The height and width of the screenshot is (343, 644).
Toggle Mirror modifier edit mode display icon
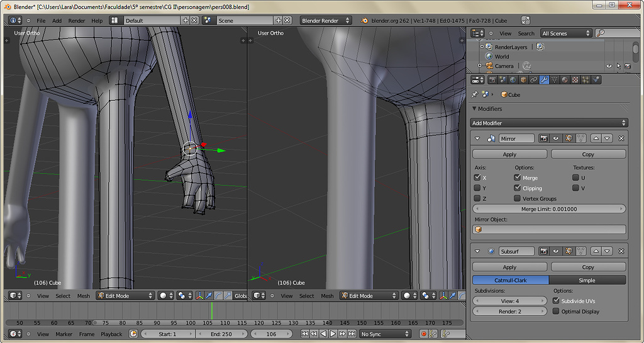click(569, 138)
